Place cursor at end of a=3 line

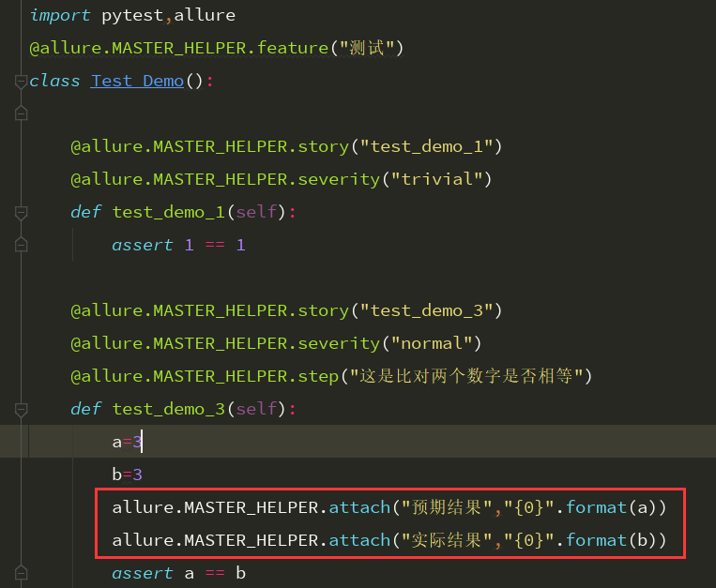click(x=143, y=442)
